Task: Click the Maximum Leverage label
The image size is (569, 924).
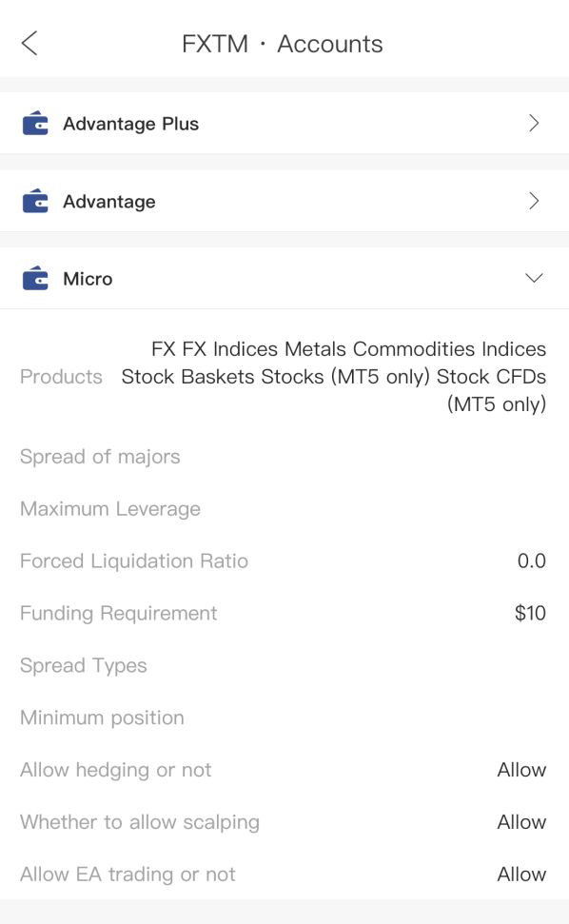Action: click(110, 508)
